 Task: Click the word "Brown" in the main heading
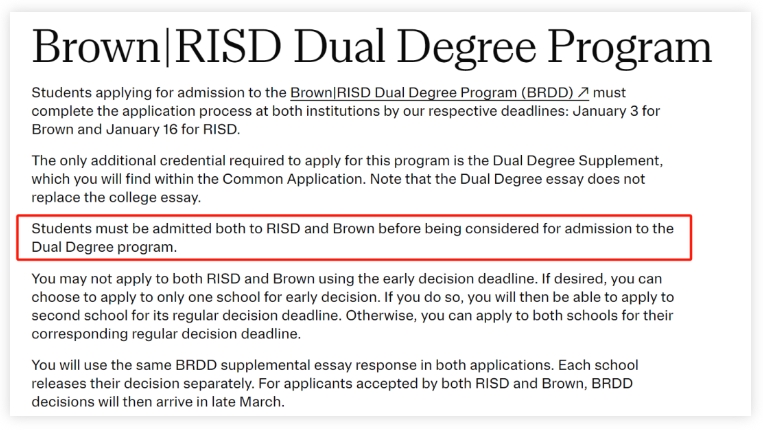[96, 47]
